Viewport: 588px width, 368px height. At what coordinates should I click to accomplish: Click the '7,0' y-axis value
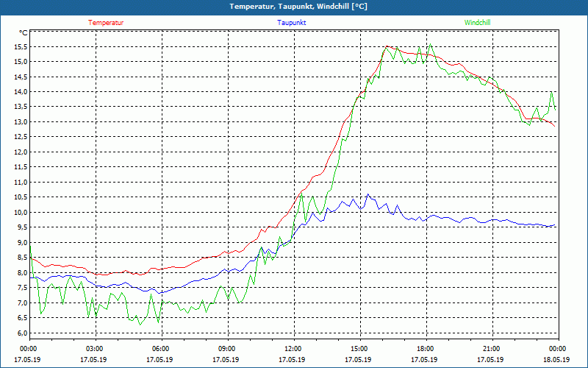click(x=23, y=302)
